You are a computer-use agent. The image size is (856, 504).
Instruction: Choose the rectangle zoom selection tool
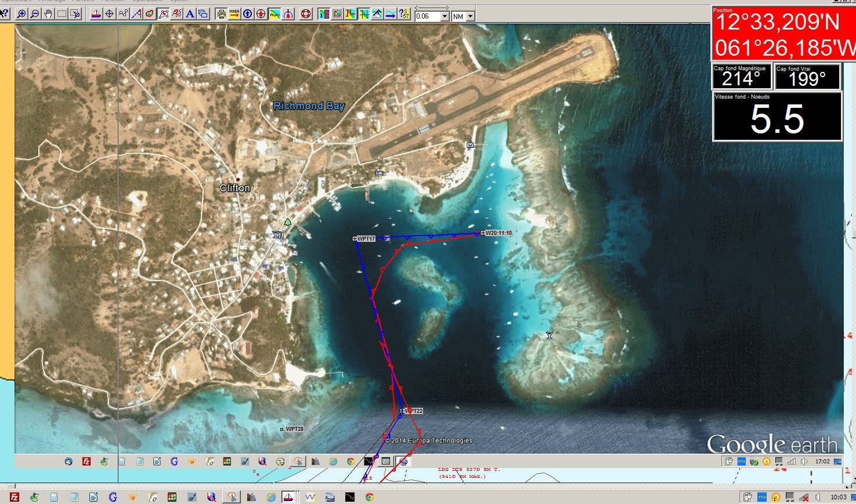tap(62, 14)
